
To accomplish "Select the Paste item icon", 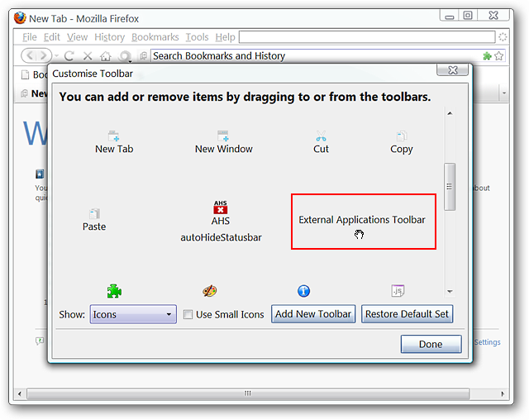I will 94,213.
